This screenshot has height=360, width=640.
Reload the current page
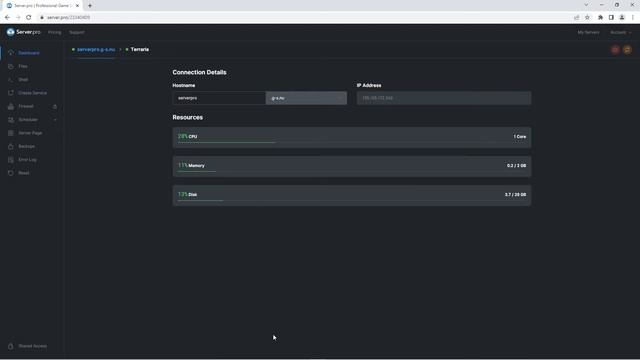pos(29,18)
